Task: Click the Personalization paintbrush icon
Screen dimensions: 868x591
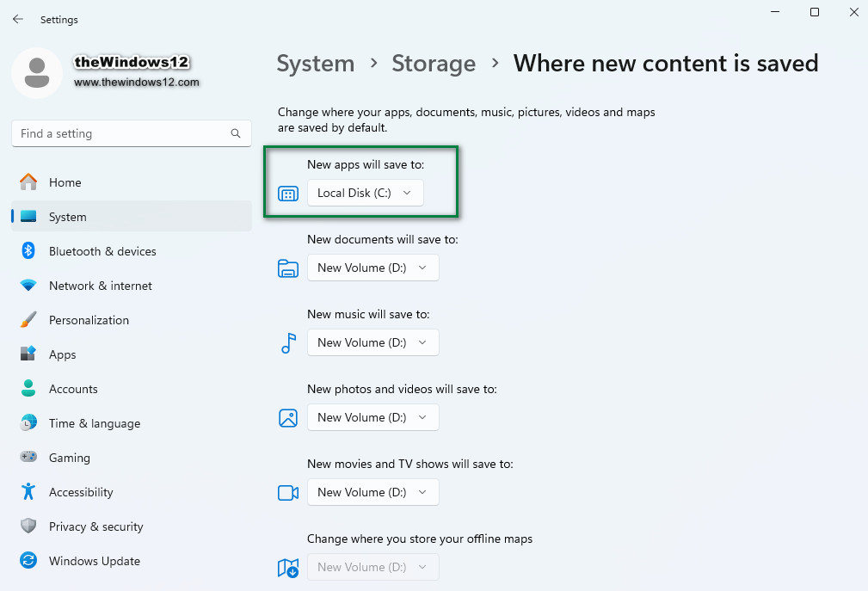Action: (28, 320)
